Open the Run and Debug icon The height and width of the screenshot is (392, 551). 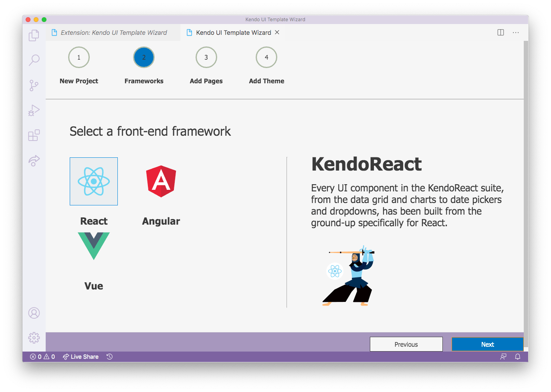(x=34, y=110)
